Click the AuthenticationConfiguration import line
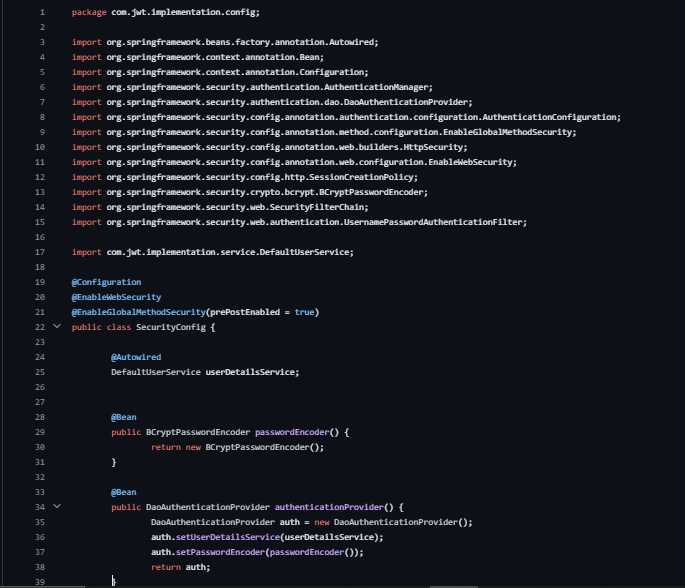 (x=346, y=117)
